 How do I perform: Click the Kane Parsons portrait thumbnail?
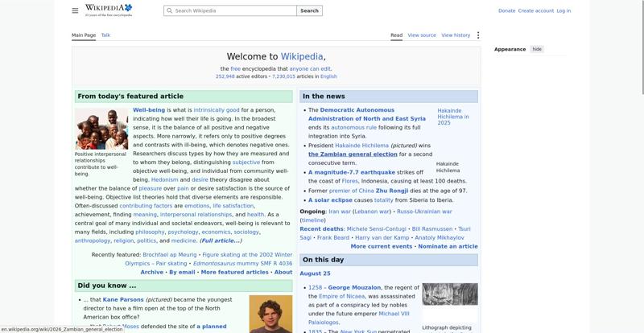click(270, 314)
